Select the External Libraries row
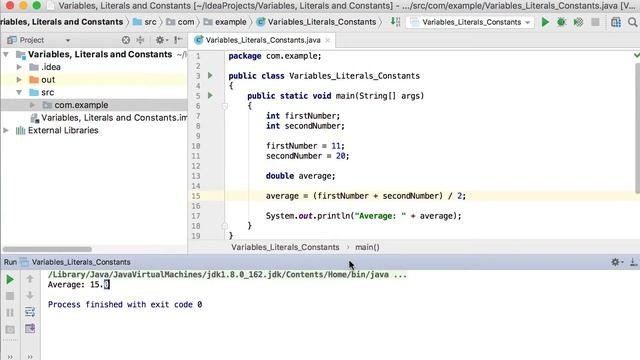This screenshot has height=360, width=640. point(94,130)
